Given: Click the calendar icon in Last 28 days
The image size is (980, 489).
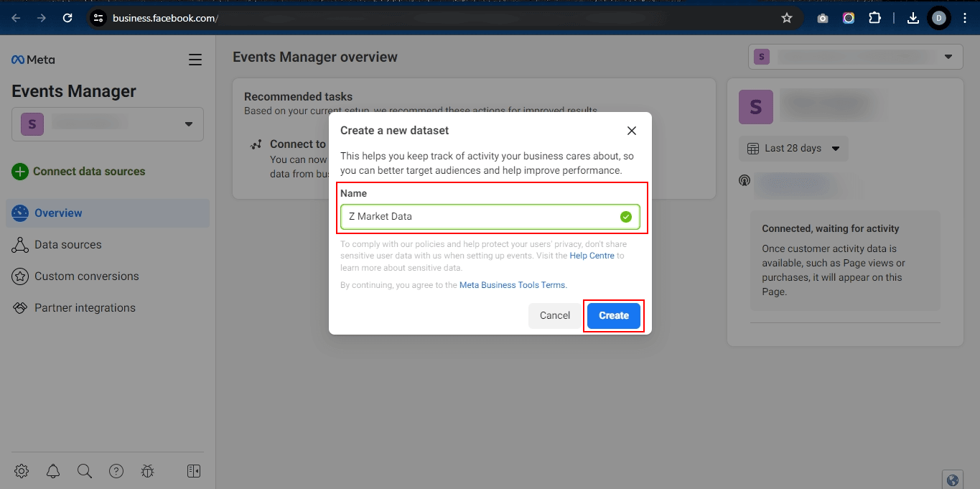Looking at the screenshot, I should 753,149.
